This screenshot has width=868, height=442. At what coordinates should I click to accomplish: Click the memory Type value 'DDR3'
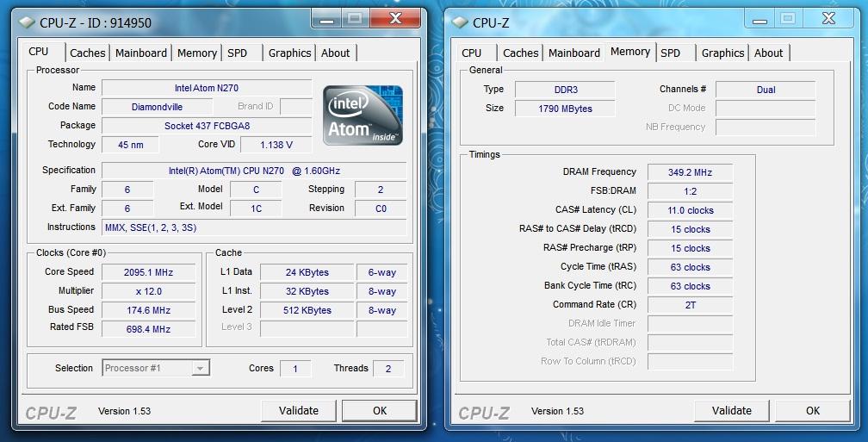(x=565, y=90)
